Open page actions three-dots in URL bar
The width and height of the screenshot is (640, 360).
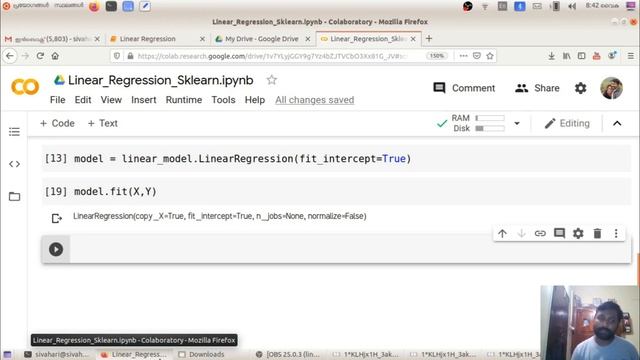coord(463,56)
